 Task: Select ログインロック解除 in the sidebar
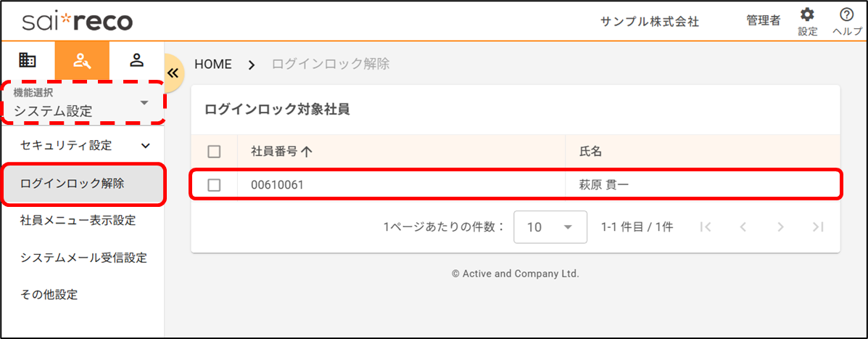click(73, 184)
